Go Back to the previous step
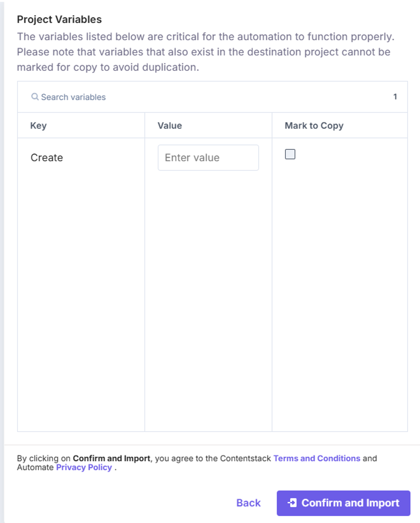420x523 pixels. (x=248, y=503)
